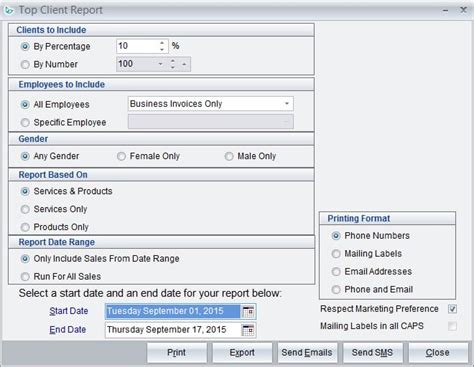Viewport: 474px width, 367px height.
Task: Choose Phone and Email printing format
Action: 336,290
